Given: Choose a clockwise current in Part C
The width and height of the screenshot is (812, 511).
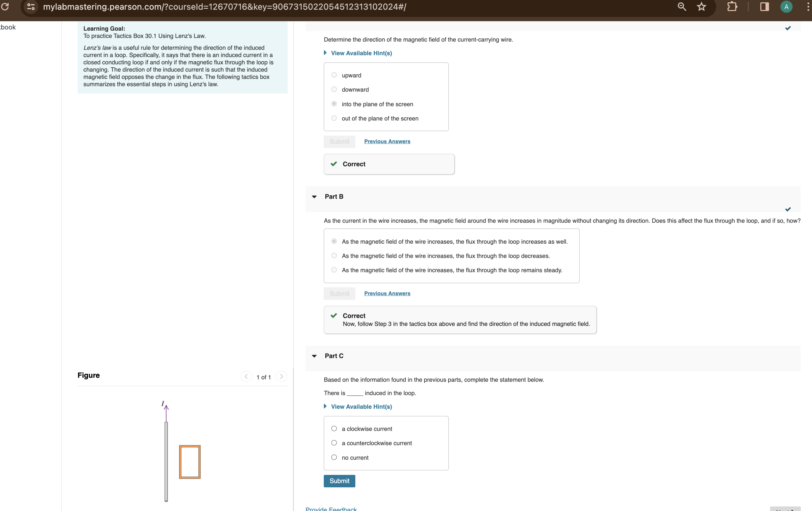Looking at the screenshot, I should click(x=333, y=428).
